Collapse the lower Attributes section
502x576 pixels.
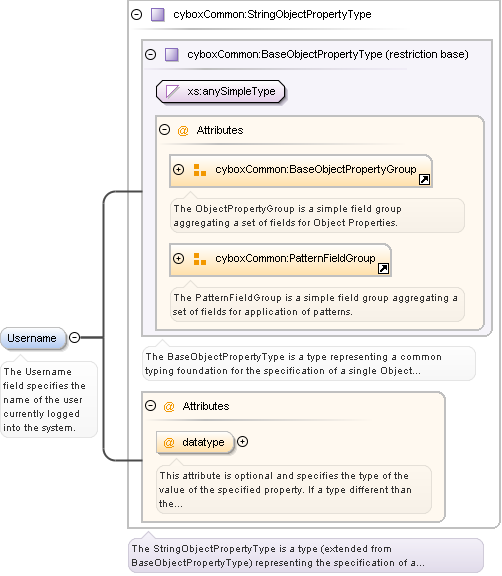click(x=151, y=406)
